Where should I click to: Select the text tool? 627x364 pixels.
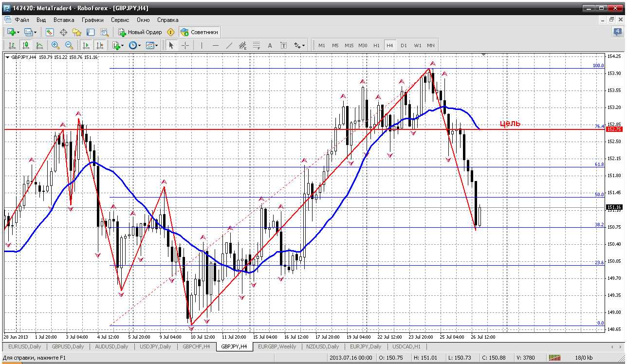click(x=270, y=45)
